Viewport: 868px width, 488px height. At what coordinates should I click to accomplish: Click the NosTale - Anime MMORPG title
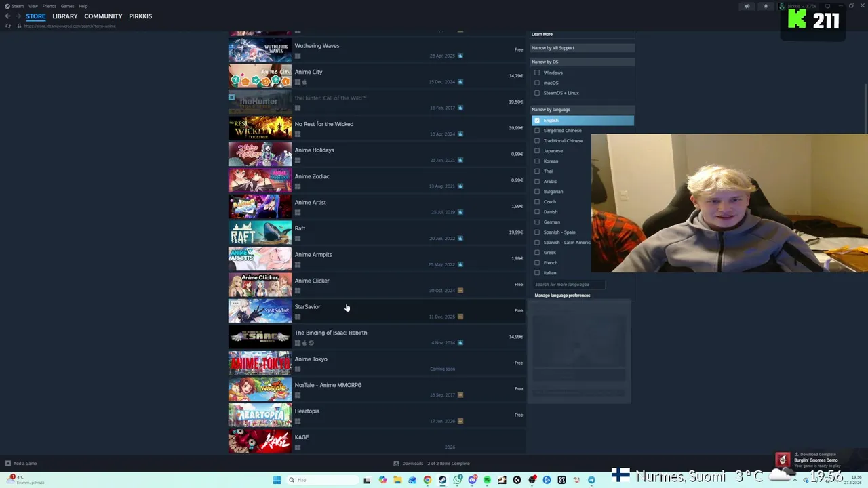point(328,385)
